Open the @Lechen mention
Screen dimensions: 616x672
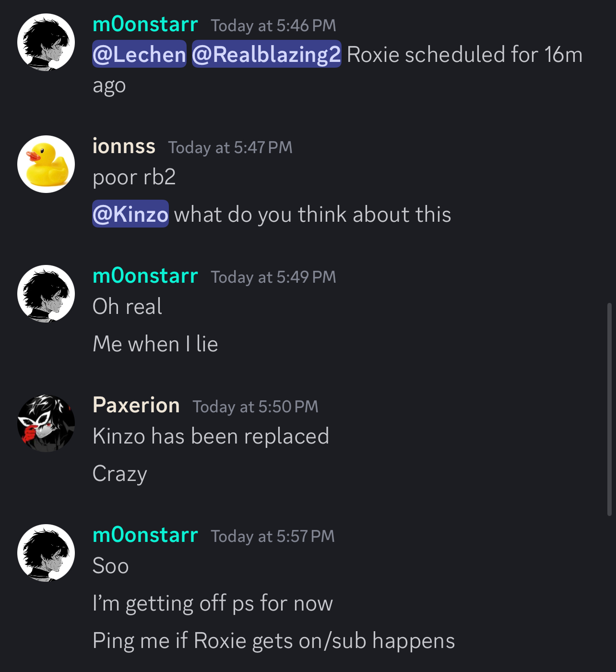point(139,54)
